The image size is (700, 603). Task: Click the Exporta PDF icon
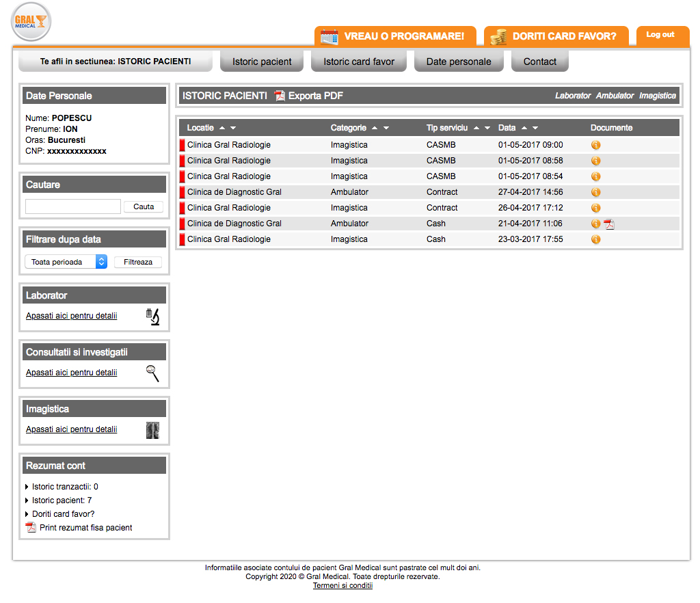(x=280, y=96)
